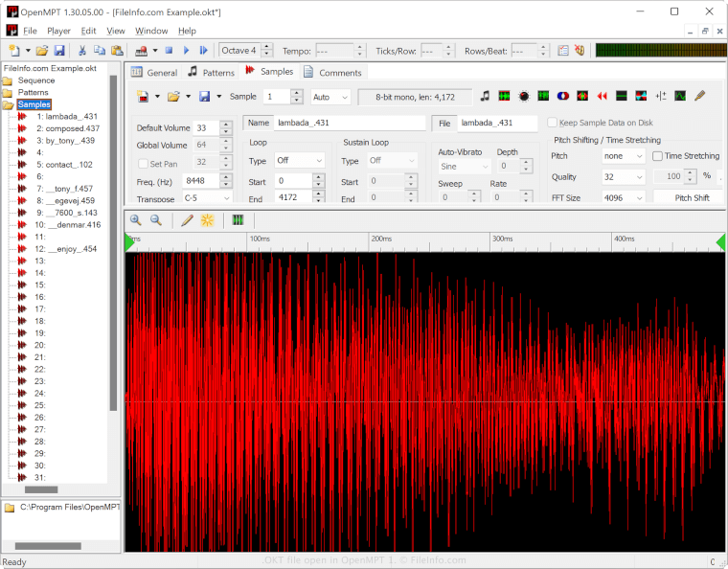The height and width of the screenshot is (569, 728).
Task: Toggle the Set Pan checkbox
Action: tap(144, 164)
